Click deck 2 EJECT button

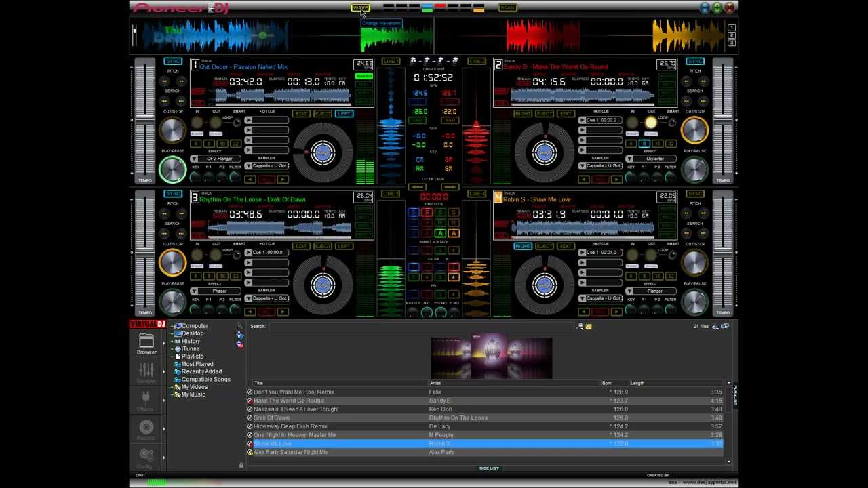point(545,114)
